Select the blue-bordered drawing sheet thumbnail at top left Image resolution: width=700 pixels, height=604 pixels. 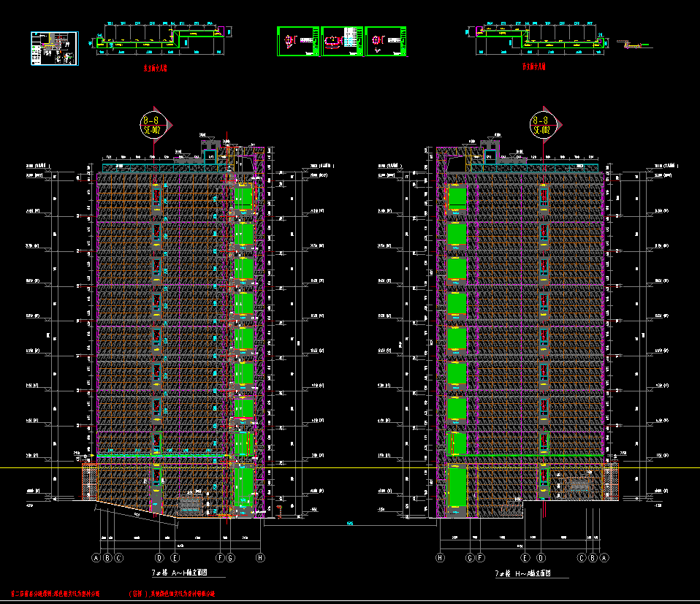click(53, 47)
